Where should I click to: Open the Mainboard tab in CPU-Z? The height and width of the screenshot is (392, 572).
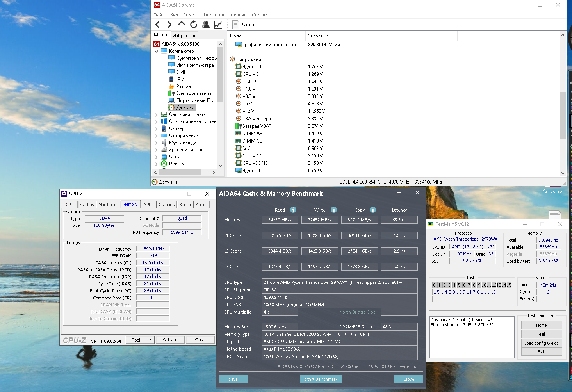pos(108,205)
